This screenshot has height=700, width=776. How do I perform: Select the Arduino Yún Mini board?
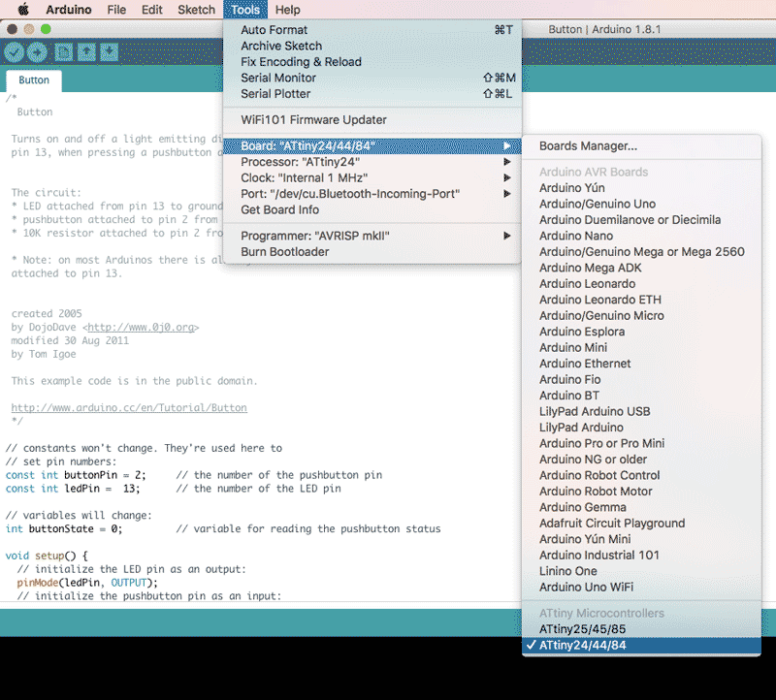click(x=641, y=539)
